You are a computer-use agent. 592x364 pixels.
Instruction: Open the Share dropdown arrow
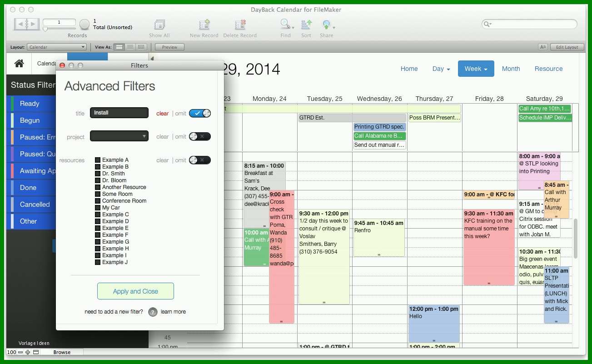click(x=333, y=28)
